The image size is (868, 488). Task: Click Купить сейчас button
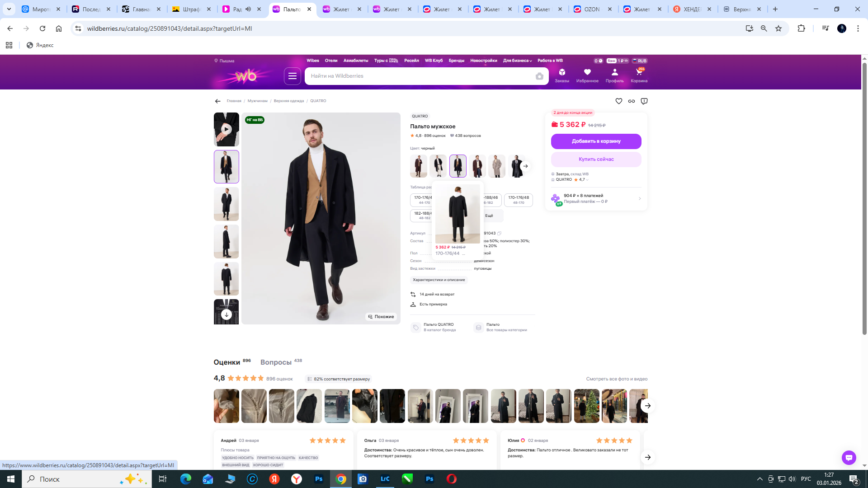pyautogui.click(x=596, y=159)
